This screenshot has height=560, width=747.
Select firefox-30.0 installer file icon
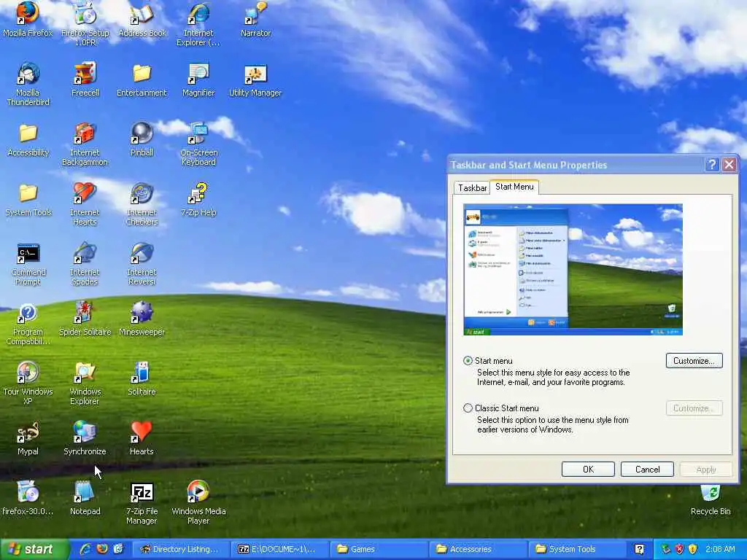point(28,499)
